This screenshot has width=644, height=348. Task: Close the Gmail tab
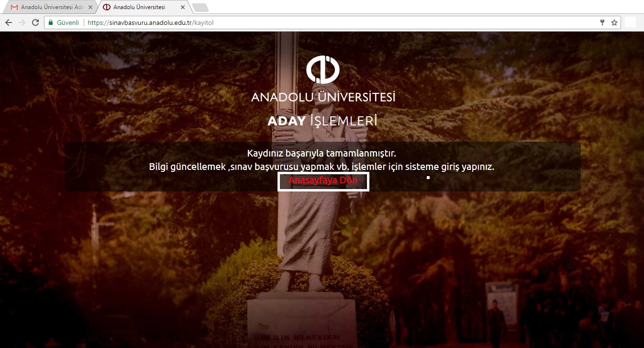point(89,7)
